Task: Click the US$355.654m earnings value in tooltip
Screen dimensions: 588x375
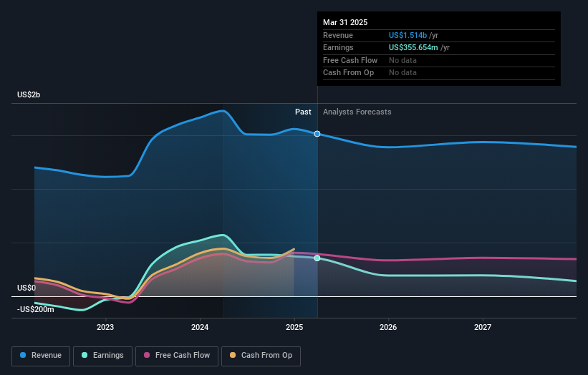Action: [x=413, y=47]
